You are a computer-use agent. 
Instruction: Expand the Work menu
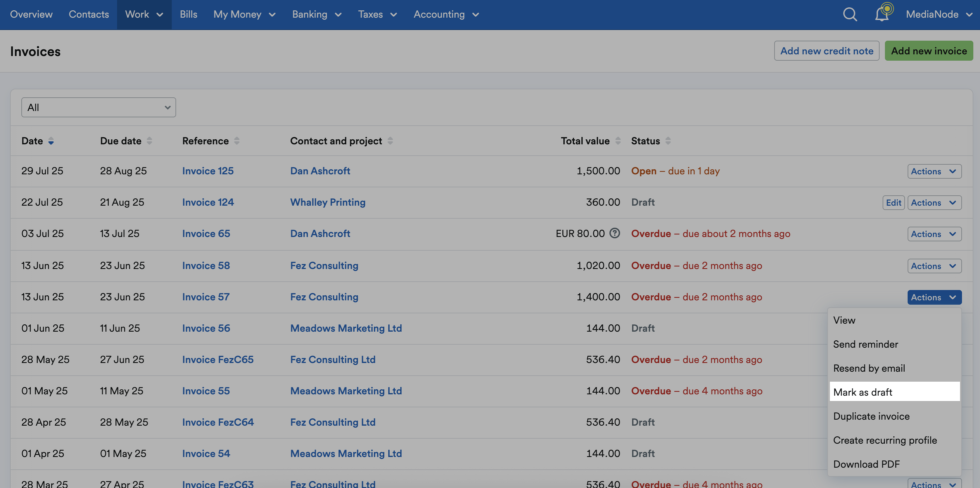pyautogui.click(x=144, y=14)
